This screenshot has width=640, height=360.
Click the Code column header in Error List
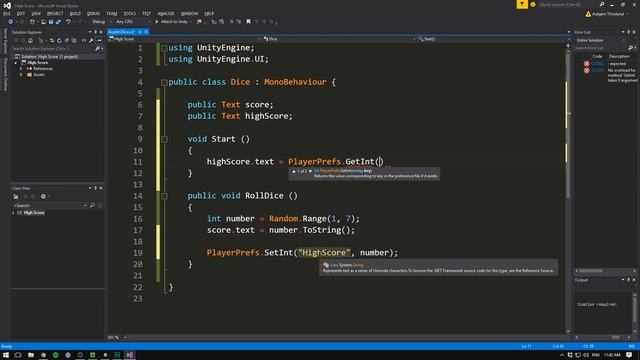597,56
